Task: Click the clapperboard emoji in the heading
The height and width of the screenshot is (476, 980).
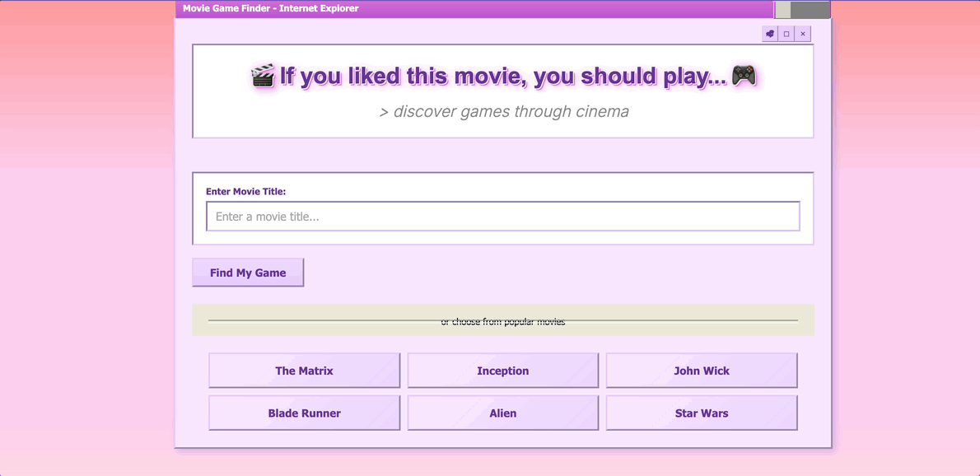Action: (263, 76)
